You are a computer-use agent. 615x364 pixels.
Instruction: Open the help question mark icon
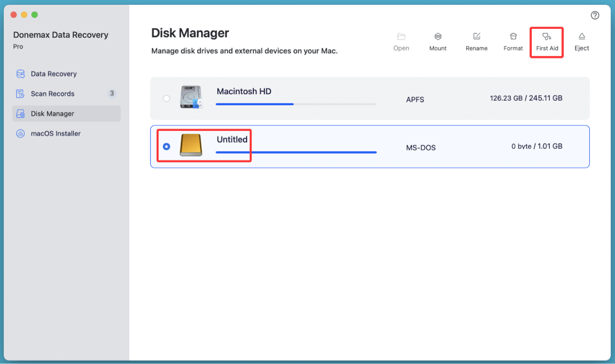[594, 15]
